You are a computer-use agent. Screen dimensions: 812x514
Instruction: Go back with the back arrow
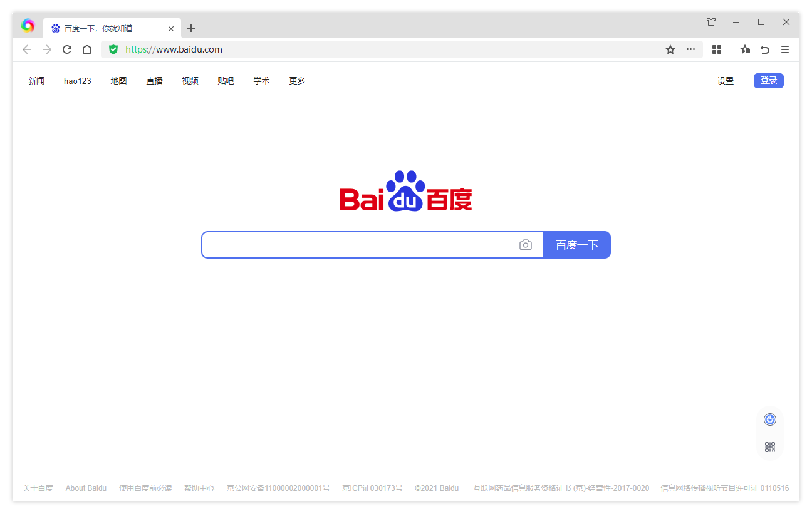click(x=26, y=49)
